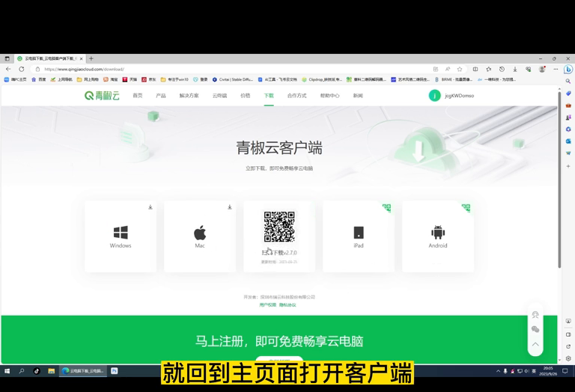Screen dimensions: 575x392
Task: Open the 专注于win10 bookmark folder
Action: tap(174, 79)
